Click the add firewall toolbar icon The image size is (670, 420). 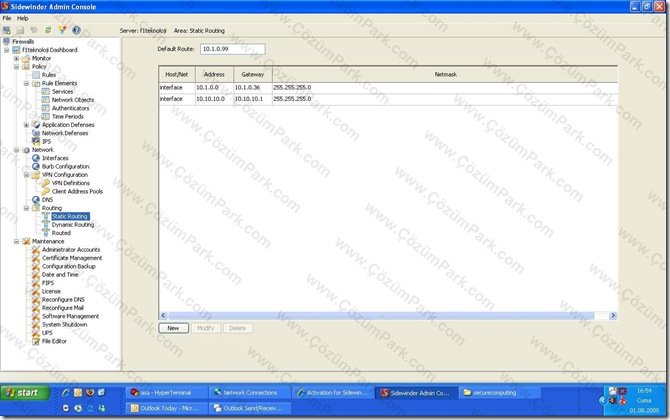pyautogui.click(x=6, y=30)
